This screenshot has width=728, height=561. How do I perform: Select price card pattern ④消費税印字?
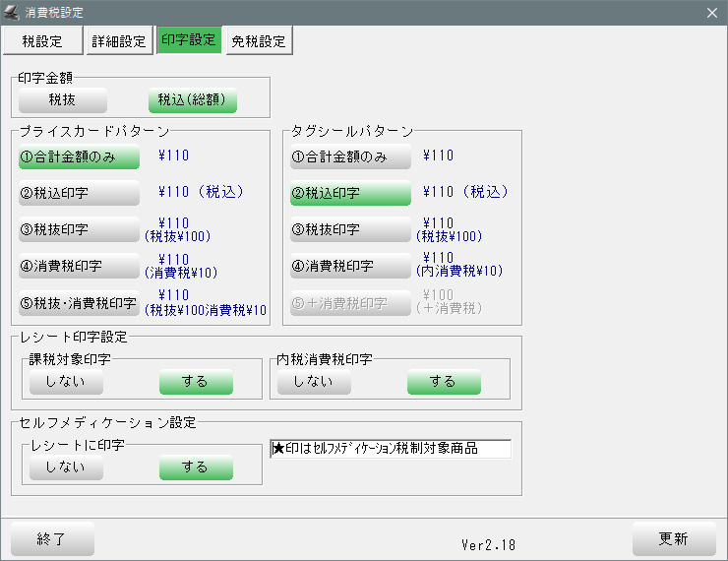[x=79, y=266]
